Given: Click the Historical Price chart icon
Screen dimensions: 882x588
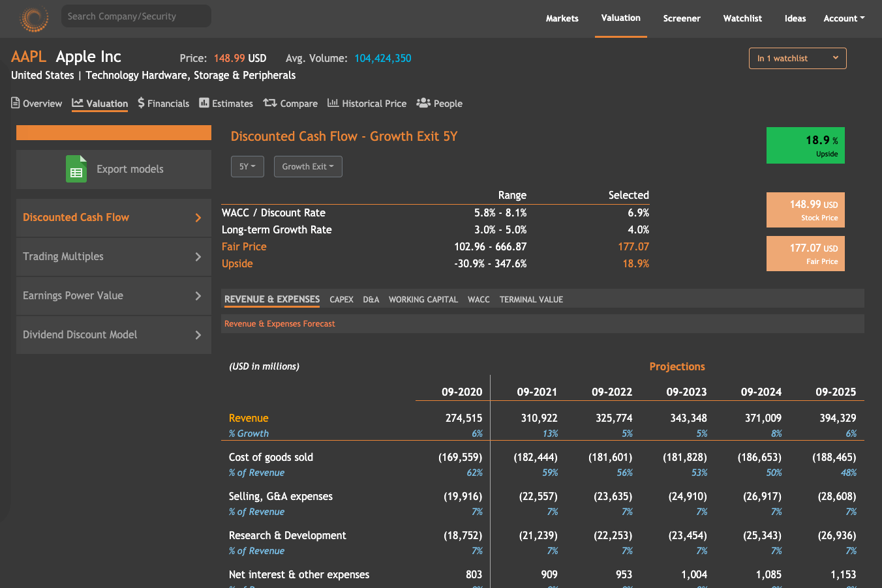Looking at the screenshot, I should click(x=333, y=103).
